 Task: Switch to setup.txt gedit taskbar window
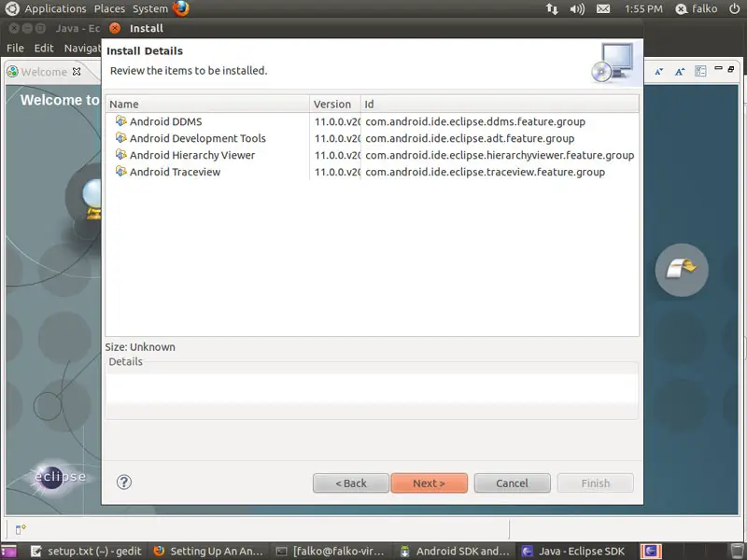click(86, 551)
